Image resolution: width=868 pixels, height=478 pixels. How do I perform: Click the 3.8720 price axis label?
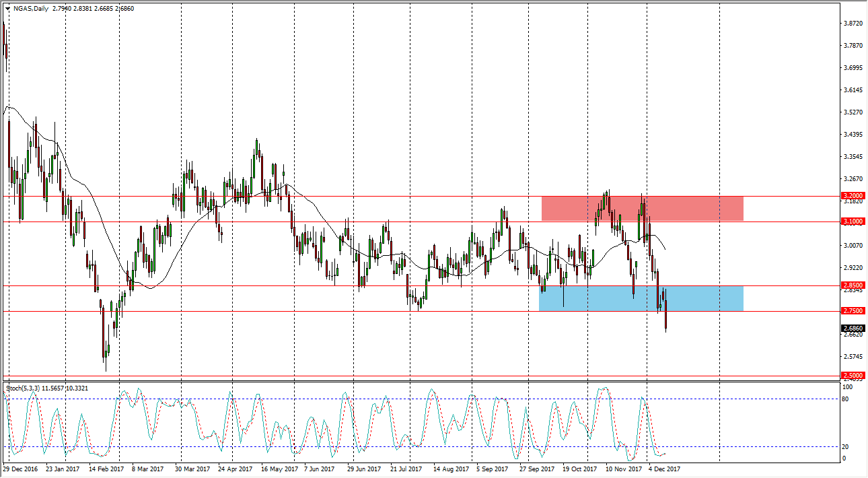853,24
